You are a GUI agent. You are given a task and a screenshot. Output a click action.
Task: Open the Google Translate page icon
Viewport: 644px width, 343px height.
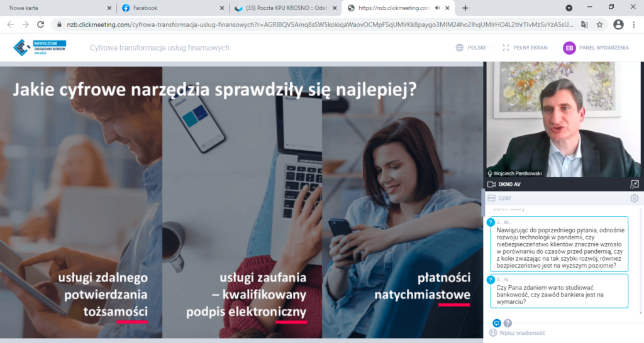tap(584, 24)
